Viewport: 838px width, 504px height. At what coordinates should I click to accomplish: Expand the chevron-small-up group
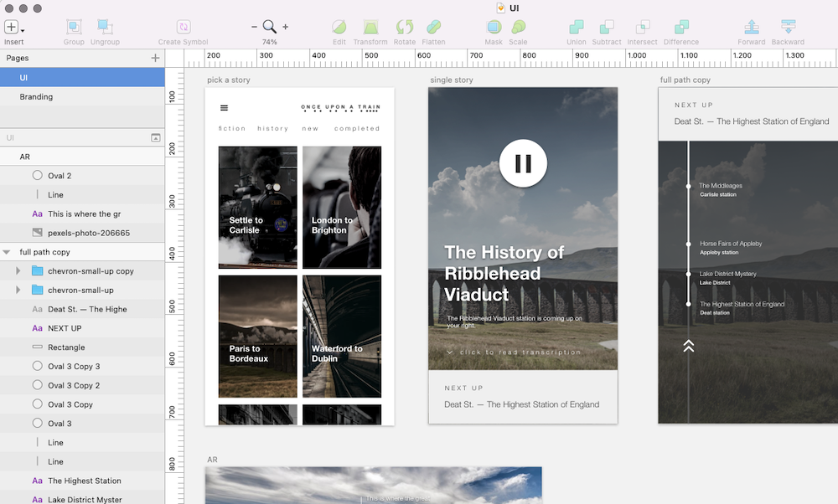tap(18, 290)
